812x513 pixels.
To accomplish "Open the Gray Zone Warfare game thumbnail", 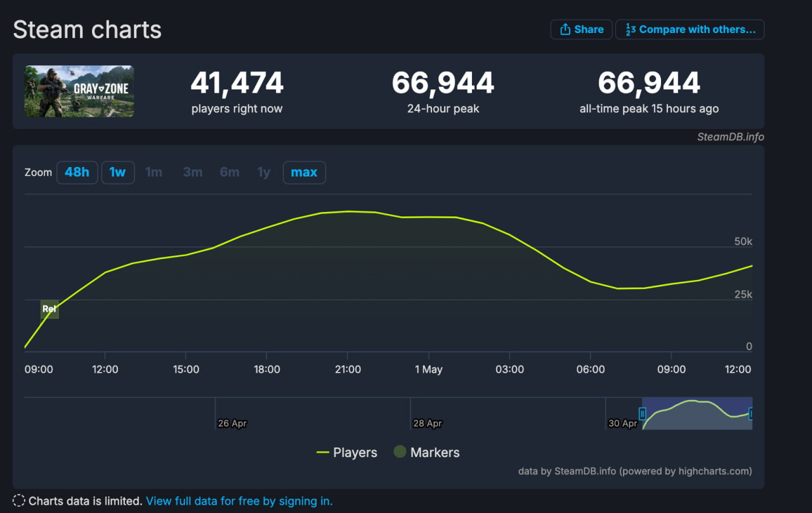I will (79, 91).
